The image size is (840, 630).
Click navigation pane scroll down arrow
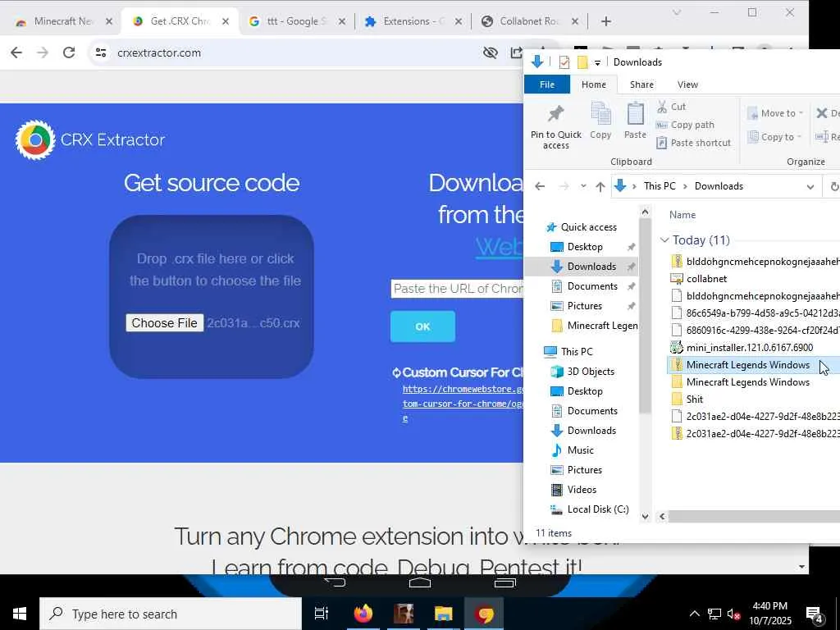pos(645,517)
